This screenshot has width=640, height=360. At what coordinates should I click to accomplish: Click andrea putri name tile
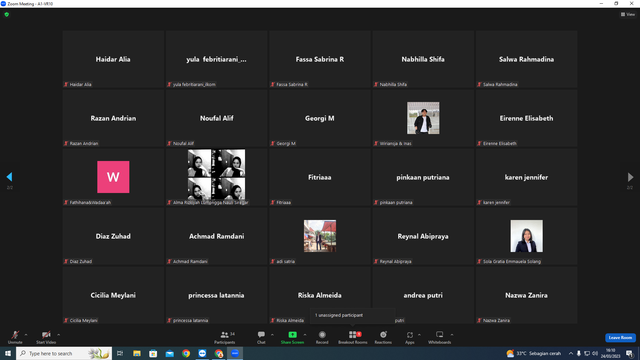pos(423,295)
